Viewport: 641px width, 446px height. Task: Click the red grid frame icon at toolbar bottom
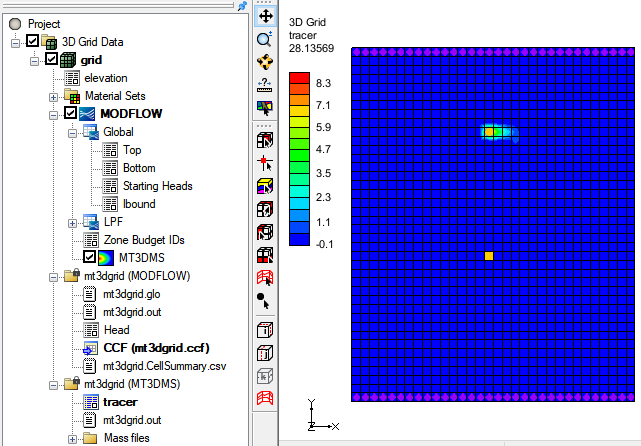pyautogui.click(x=265, y=398)
